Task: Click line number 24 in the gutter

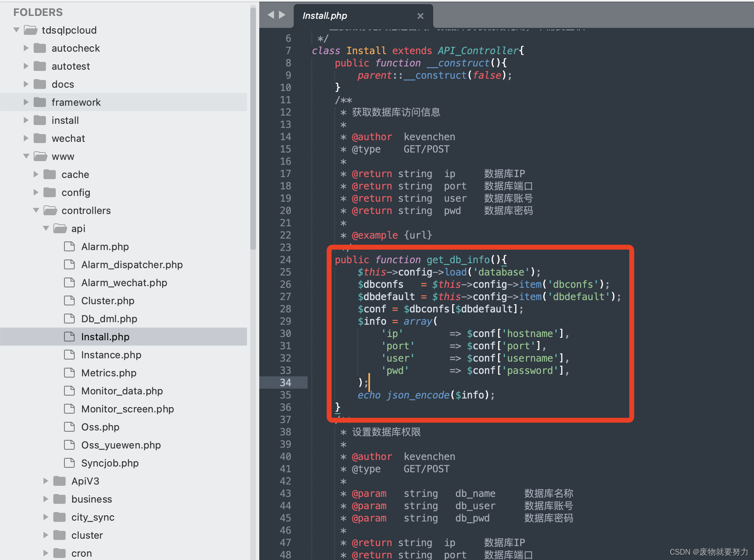Action: click(285, 260)
